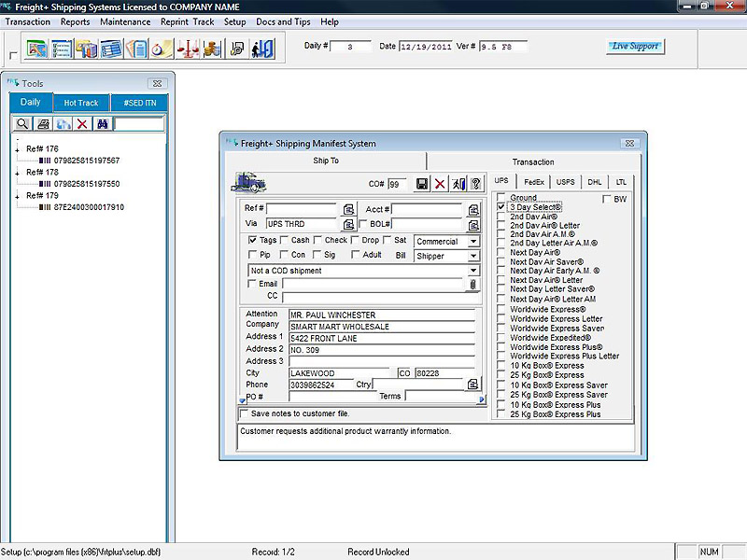This screenshot has width=747, height=560.
Task: Click the blue arrow at right of Terms row
Action: tap(481, 399)
